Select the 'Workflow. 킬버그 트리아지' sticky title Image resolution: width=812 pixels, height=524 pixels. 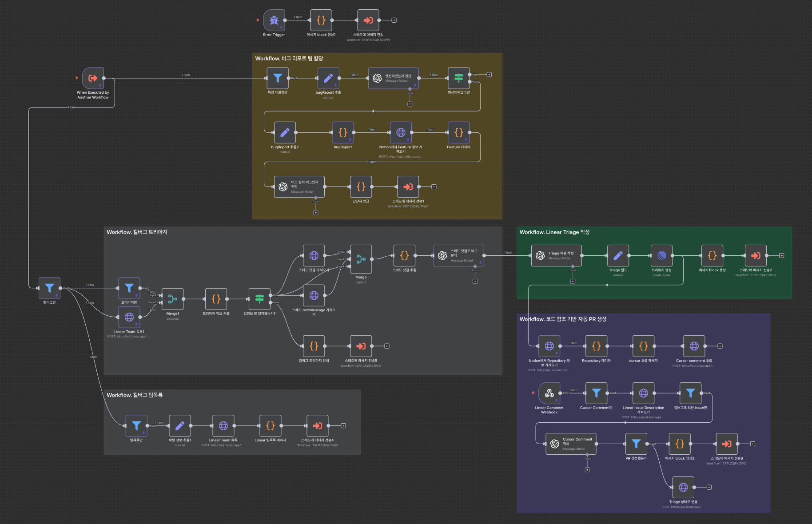click(x=137, y=232)
